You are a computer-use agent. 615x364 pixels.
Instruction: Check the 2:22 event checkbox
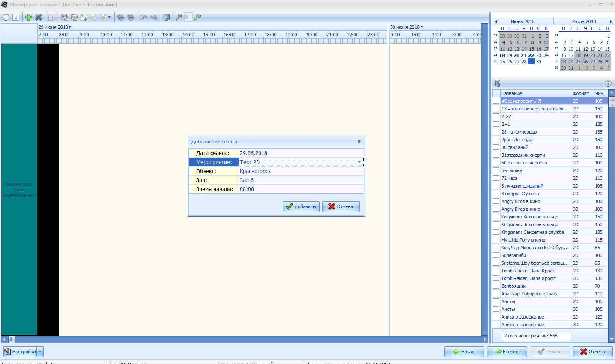(496, 116)
